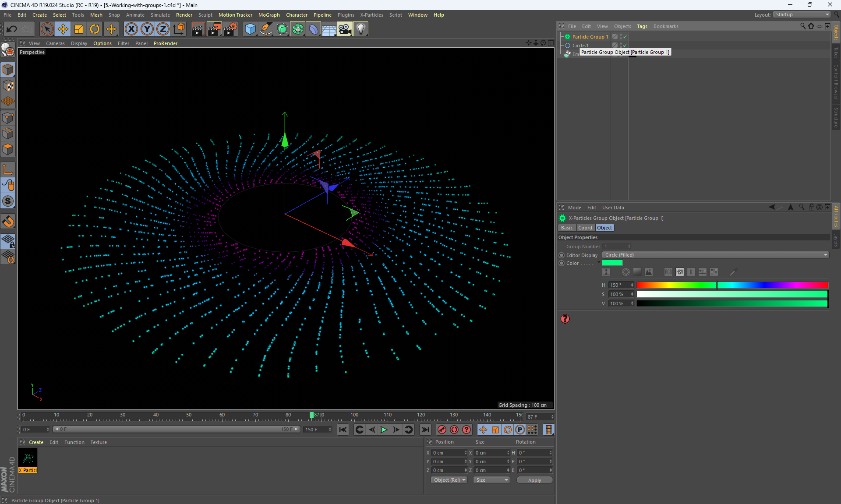Image resolution: width=841 pixels, height=504 pixels.
Task: Select the X-Particles material thumbnail
Action: tap(28, 458)
